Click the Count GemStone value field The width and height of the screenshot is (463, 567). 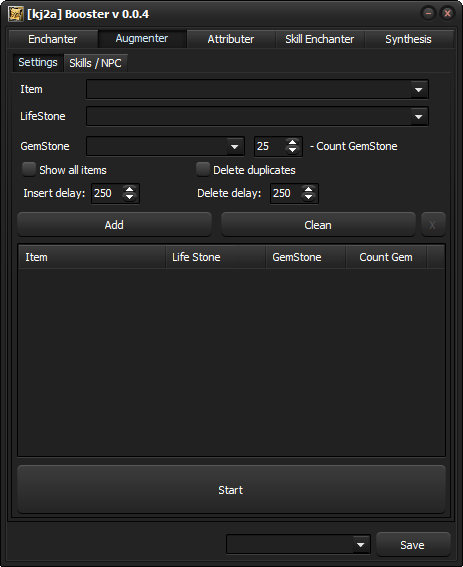(x=270, y=146)
